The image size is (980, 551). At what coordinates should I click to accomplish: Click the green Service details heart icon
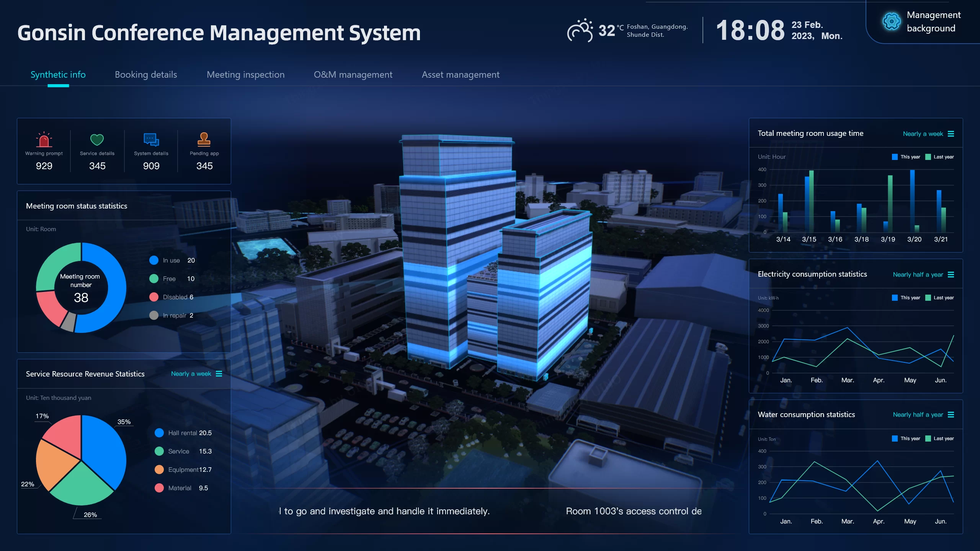coord(97,140)
